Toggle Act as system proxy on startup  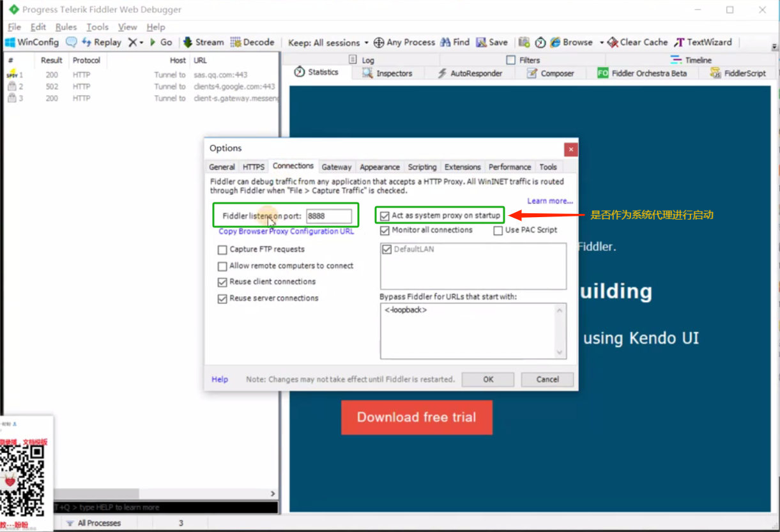tap(385, 216)
